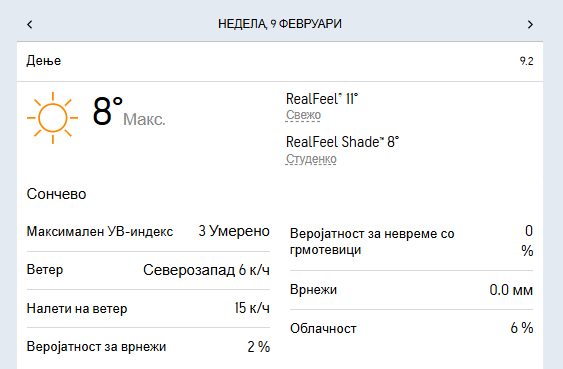Click the Сончево condition text

(x=56, y=194)
